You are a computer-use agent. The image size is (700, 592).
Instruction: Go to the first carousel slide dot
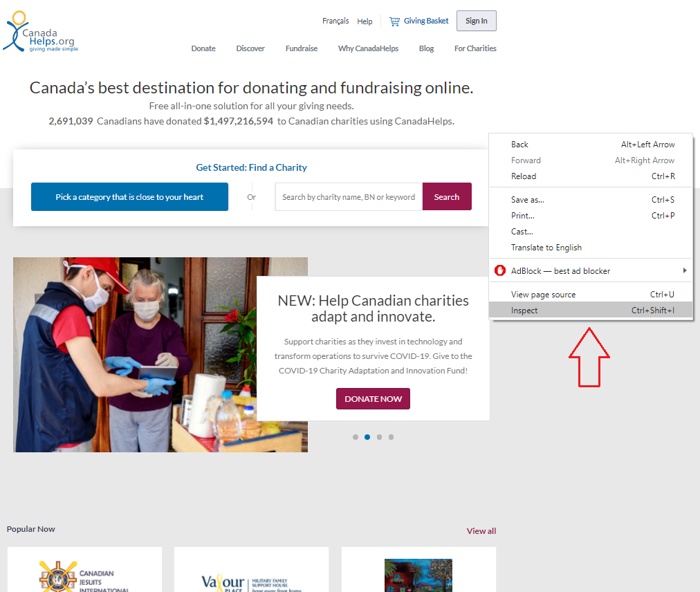pos(356,437)
